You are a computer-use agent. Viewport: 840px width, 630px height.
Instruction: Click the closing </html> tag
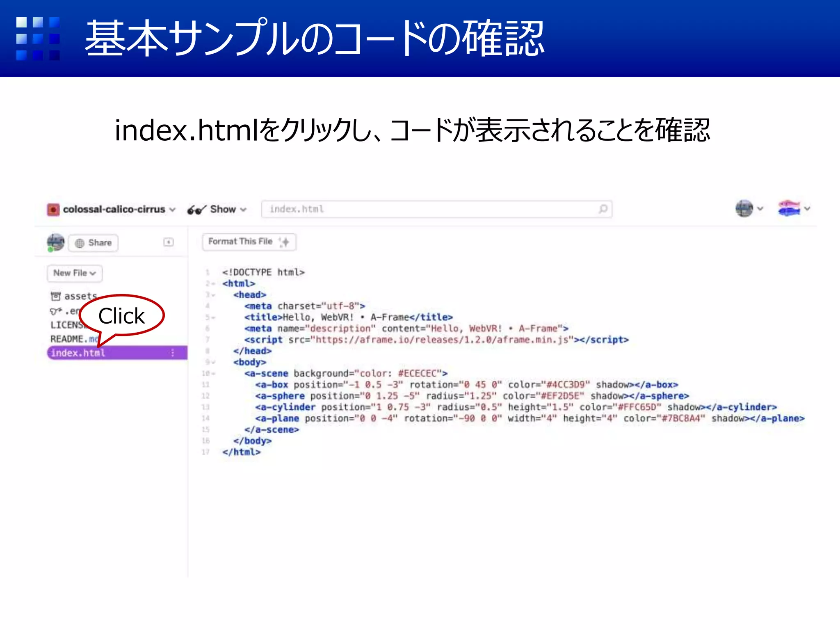pos(241,452)
